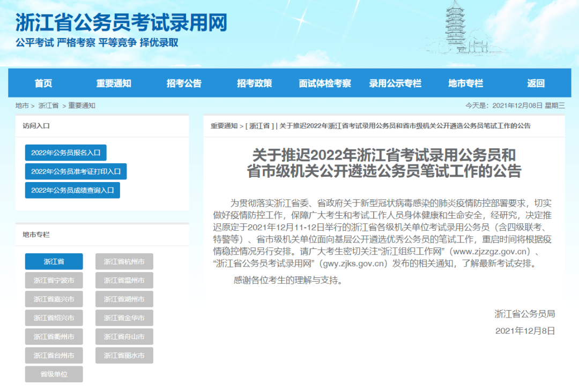Click the site title 浙江省公务员考试录用网
The height and width of the screenshot is (392, 579).
pyautogui.click(x=121, y=22)
